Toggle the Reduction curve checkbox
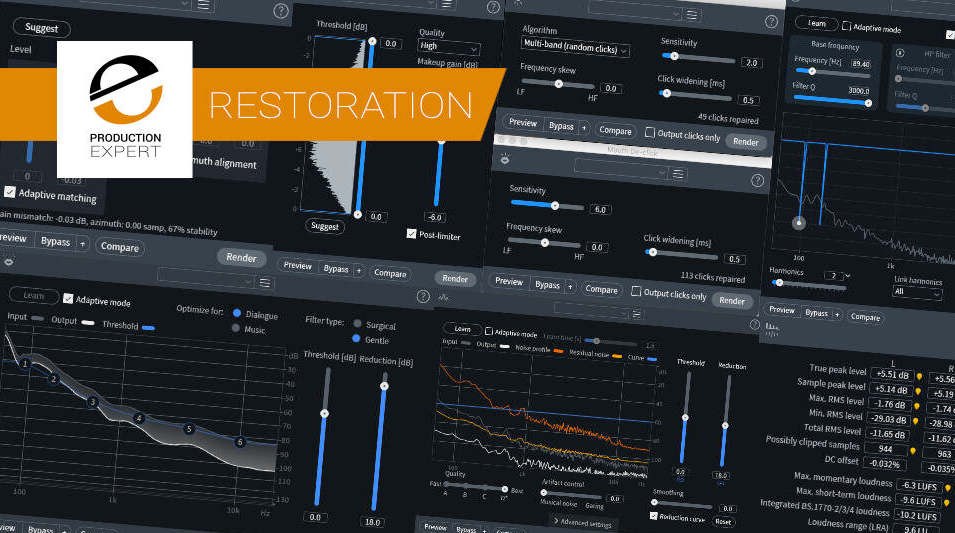The height and width of the screenshot is (533, 955). 654,516
